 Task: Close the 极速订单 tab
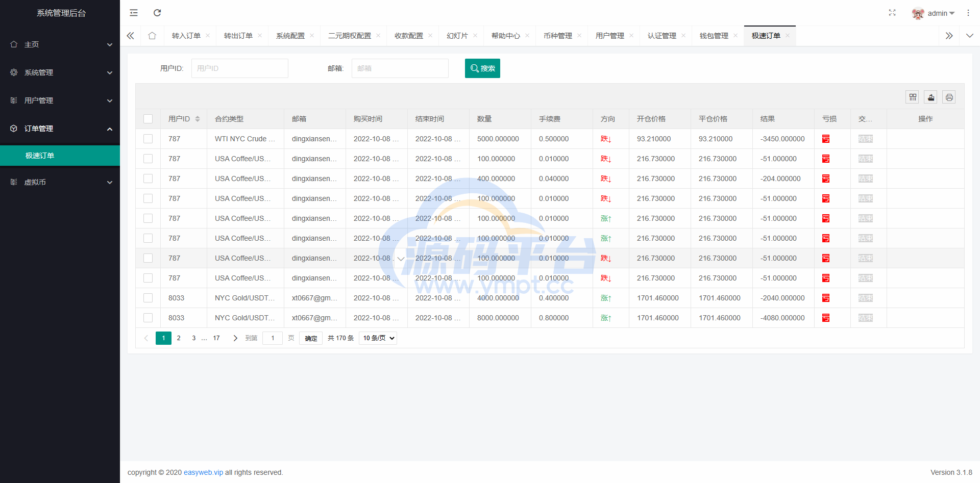pos(788,36)
